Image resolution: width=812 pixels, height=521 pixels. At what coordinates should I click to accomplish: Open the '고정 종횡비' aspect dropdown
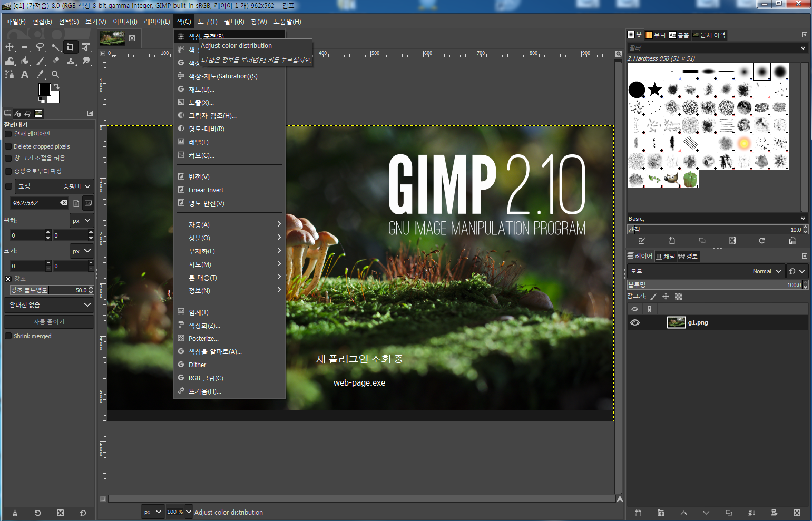click(x=54, y=186)
